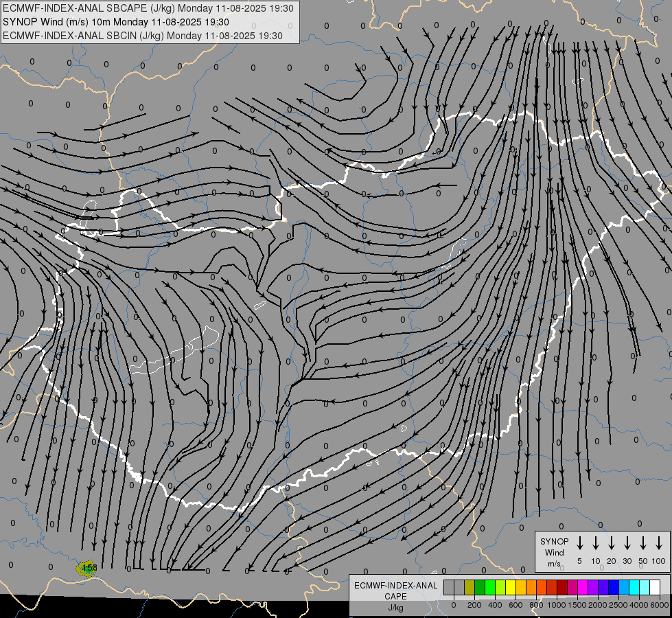Pick the pure blue CAPE legend swatch
672x618 pixels.
click(x=614, y=587)
